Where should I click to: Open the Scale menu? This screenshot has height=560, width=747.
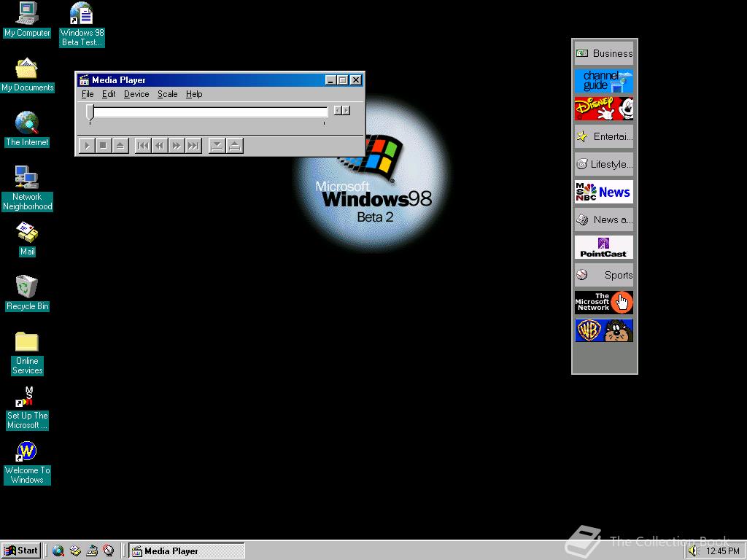(x=167, y=94)
